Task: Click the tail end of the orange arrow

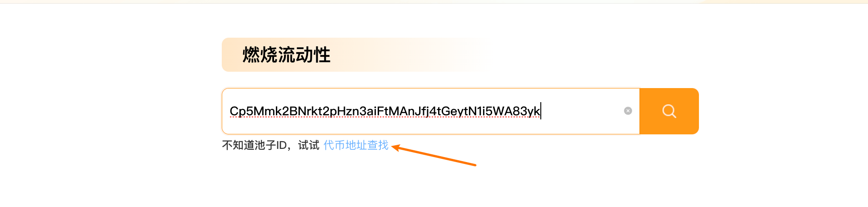Action: (x=473, y=164)
